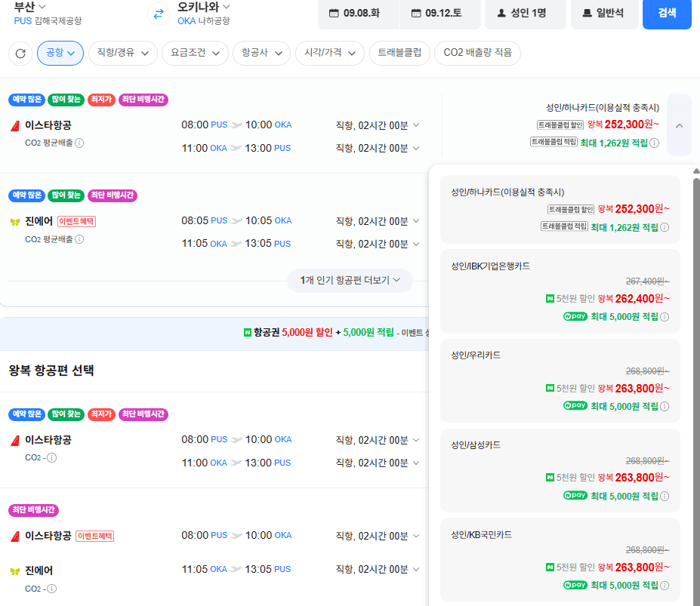Click 트래블클럽 할인 badge in top fare summary
This screenshot has width=700, height=606.
[x=560, y=125]
